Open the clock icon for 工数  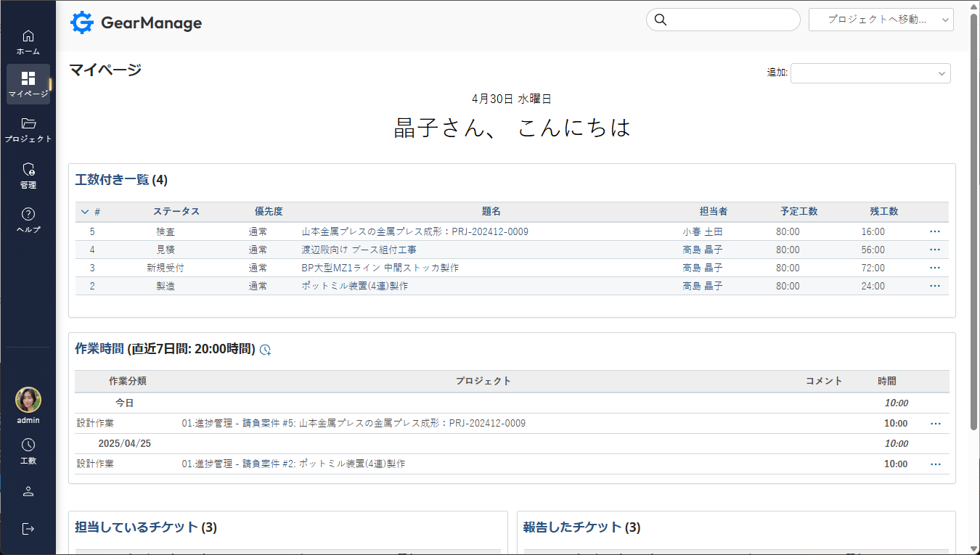tap(28, 445)
